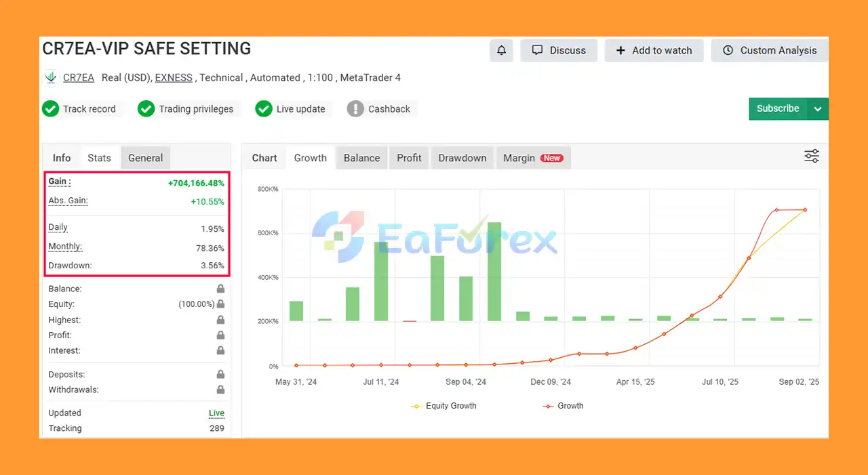Click the May 31, '24 axis label

click(296, 382)
